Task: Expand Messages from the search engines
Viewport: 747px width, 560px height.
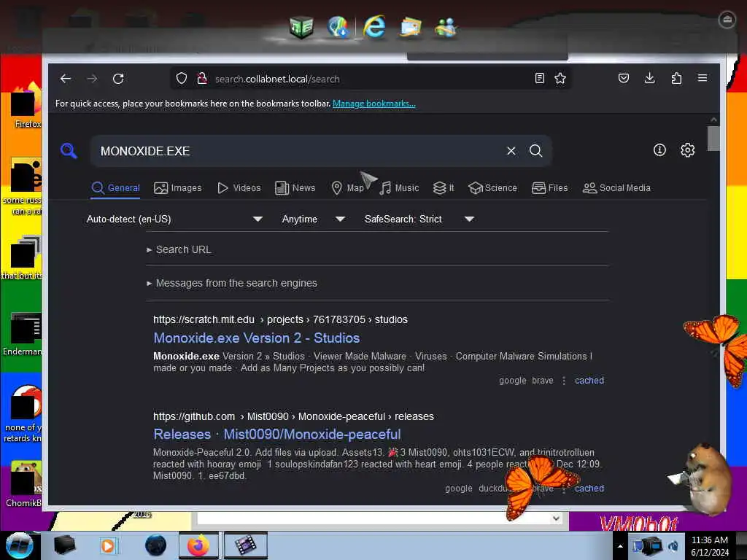Action: coord(232,284)
